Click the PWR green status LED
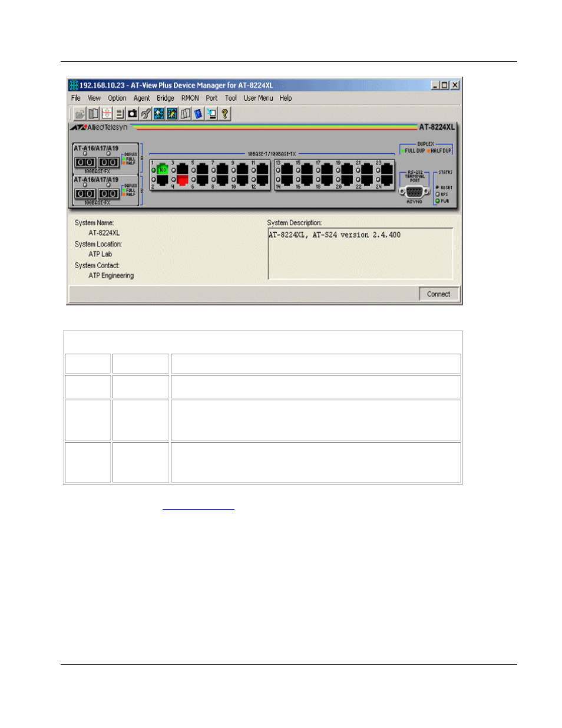Image resolution: width=562 pixels, height=728 pixels. pyautogui.click(x=438, y=201)
